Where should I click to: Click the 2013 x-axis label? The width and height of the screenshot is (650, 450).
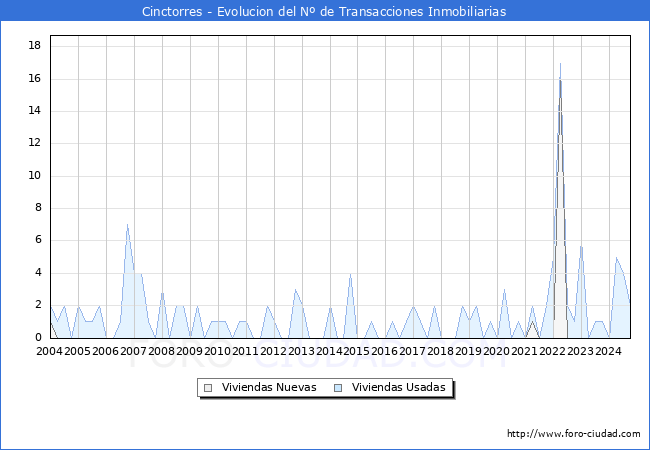coord(301,351)
